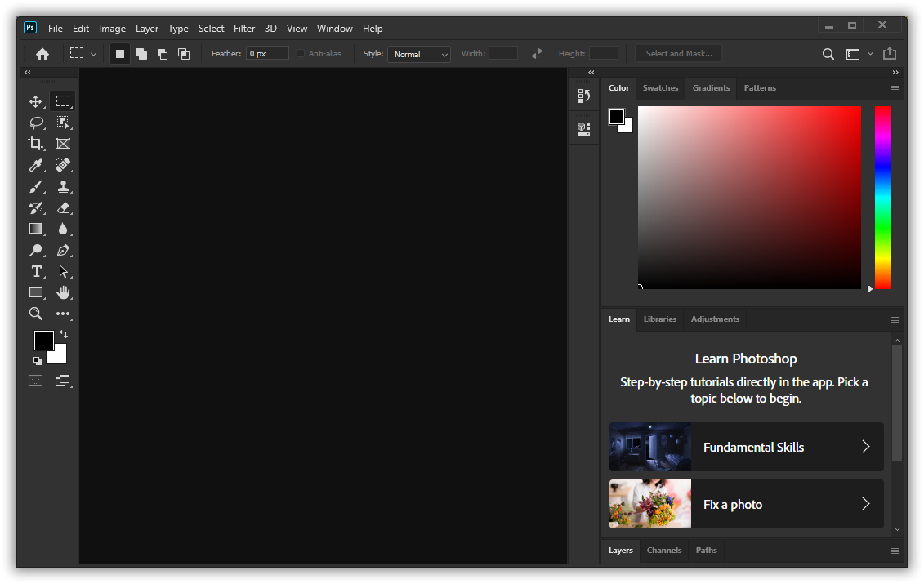Switch to the Adjustments tab
The height and width of the screenshot is (584, 924).
[715, 319]
